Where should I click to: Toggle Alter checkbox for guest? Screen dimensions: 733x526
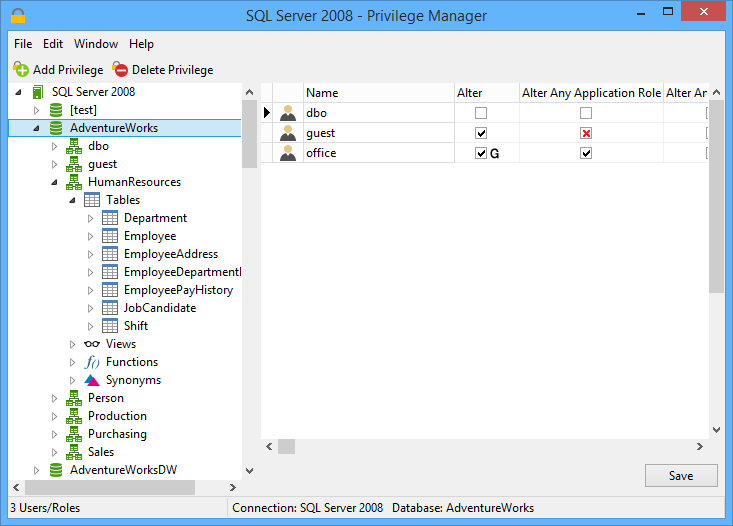(481, 133)
